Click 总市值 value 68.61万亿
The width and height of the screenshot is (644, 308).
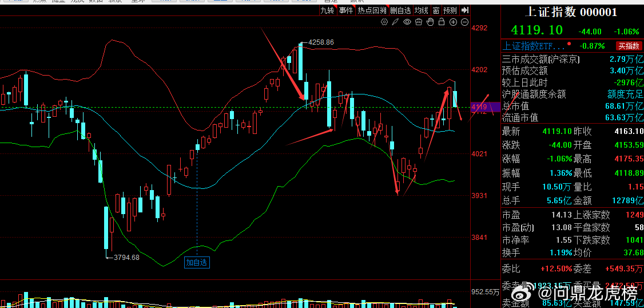tap(623, 106)
